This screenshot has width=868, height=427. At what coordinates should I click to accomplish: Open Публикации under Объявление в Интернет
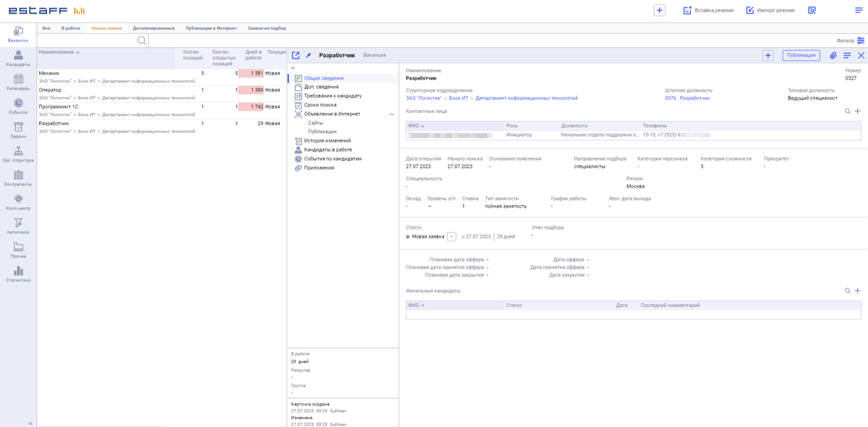(x=322, y=132)
